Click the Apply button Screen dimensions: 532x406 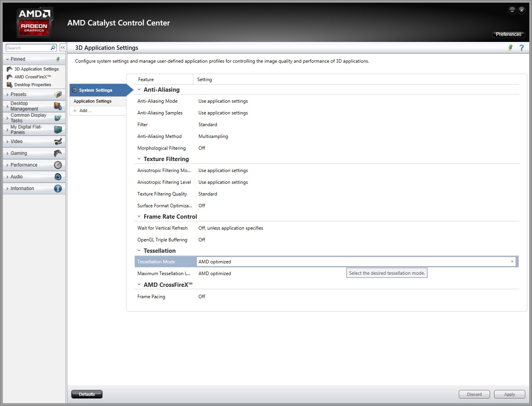509,394
